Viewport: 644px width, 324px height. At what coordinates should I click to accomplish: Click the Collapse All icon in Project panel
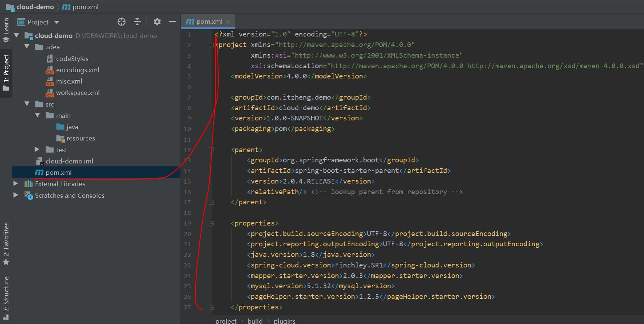tap(137, 22)
